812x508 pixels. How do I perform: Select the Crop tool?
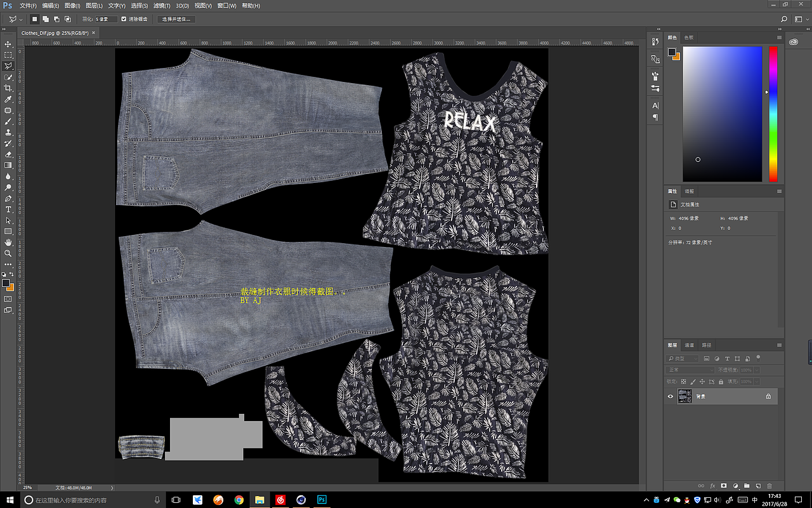coord(8,88)
